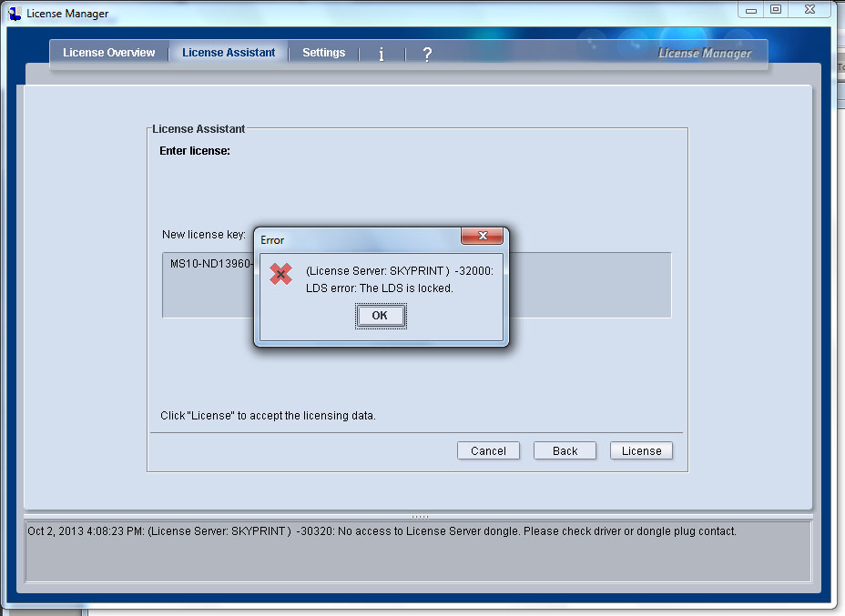845x616 pixels.
Task: Open help with the question mark icon
Action: [x=427, y=54]
